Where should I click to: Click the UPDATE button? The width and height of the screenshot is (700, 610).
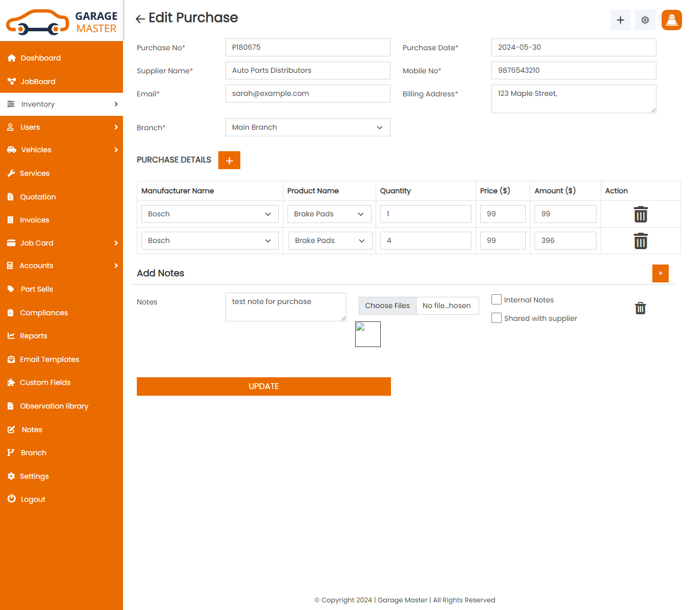coord(263,387)
